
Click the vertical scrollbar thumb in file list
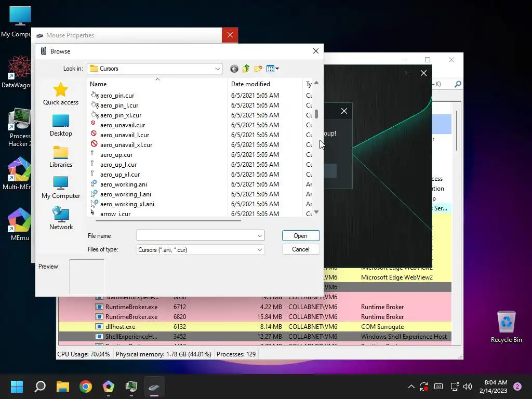tap(316, 114)
